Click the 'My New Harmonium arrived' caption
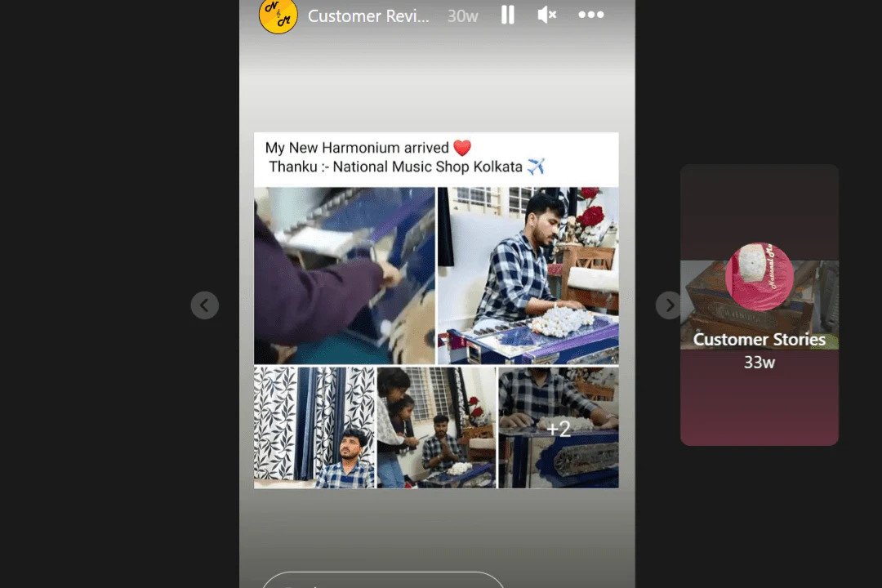This screenshot has height=588, width=882. [357, 148]
